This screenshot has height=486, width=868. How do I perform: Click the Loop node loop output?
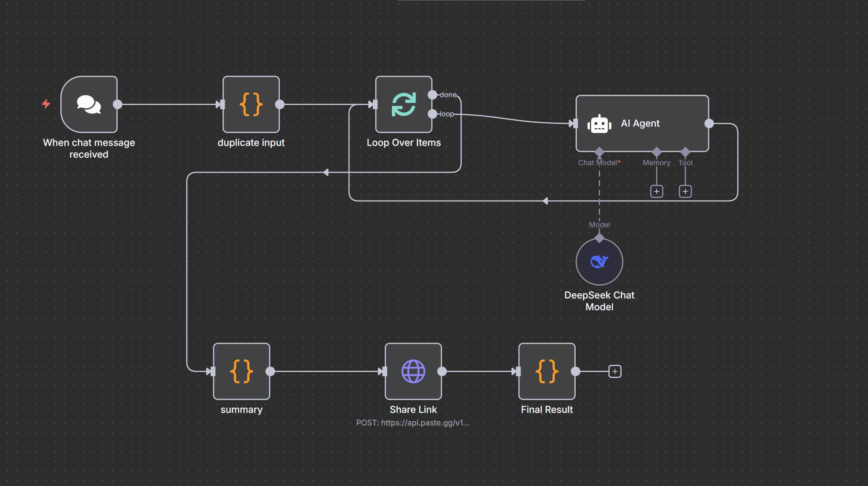(x=432, y=114)
